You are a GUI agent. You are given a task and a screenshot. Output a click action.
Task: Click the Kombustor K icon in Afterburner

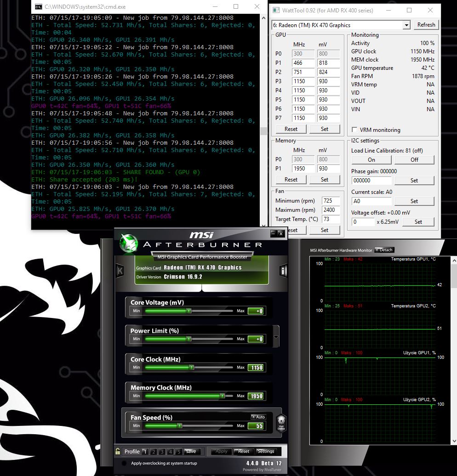click(x=120, y=271)
